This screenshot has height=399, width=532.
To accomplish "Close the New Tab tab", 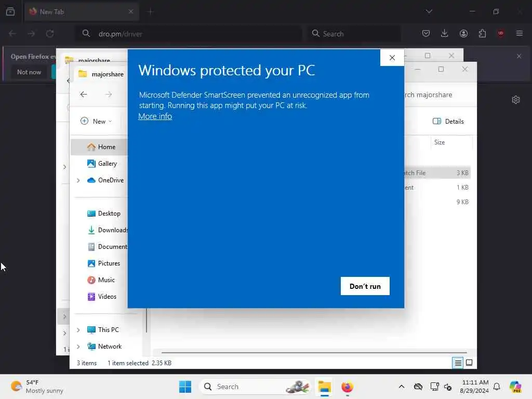I will 131,11.
